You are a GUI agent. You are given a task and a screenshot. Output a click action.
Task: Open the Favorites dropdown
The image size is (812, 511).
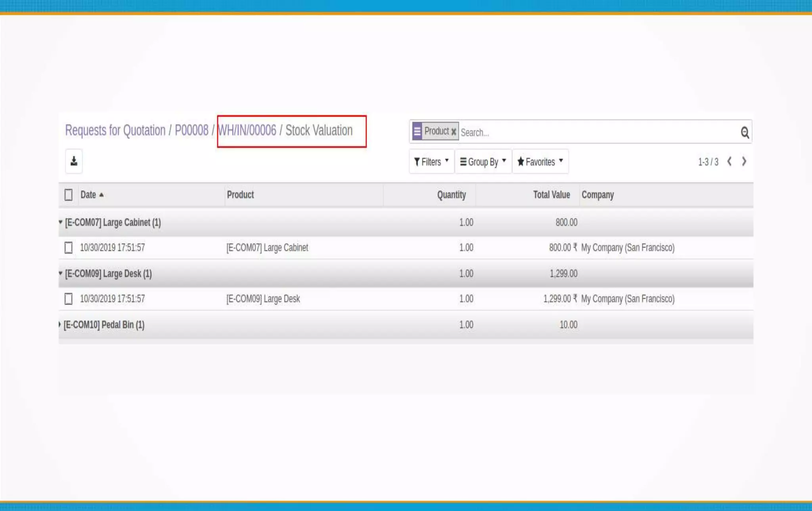pyautogui.click(x=540, y=162)
